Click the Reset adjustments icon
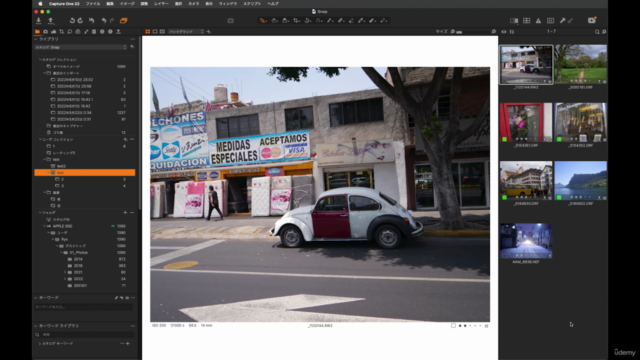 (x=92, y=20)
